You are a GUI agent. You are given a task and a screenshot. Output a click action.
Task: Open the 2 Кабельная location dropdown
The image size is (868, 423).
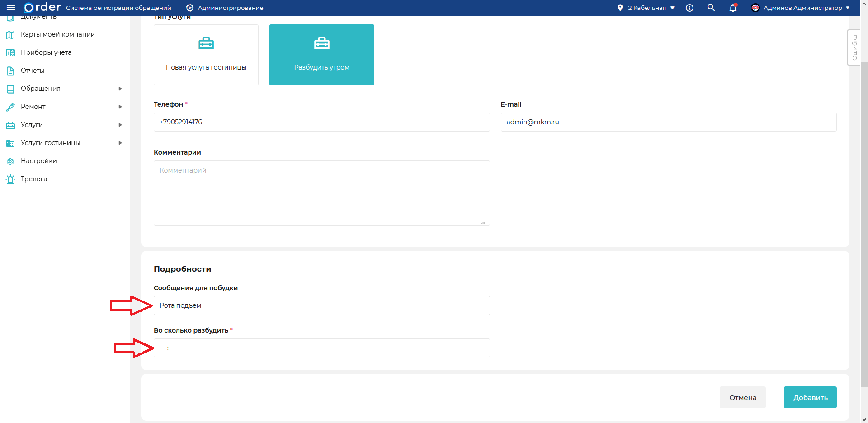pos(646,8)
